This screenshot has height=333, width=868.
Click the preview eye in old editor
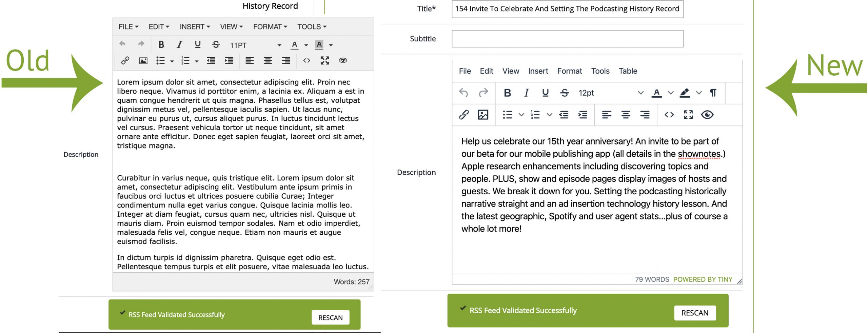(x=343, y=61)
